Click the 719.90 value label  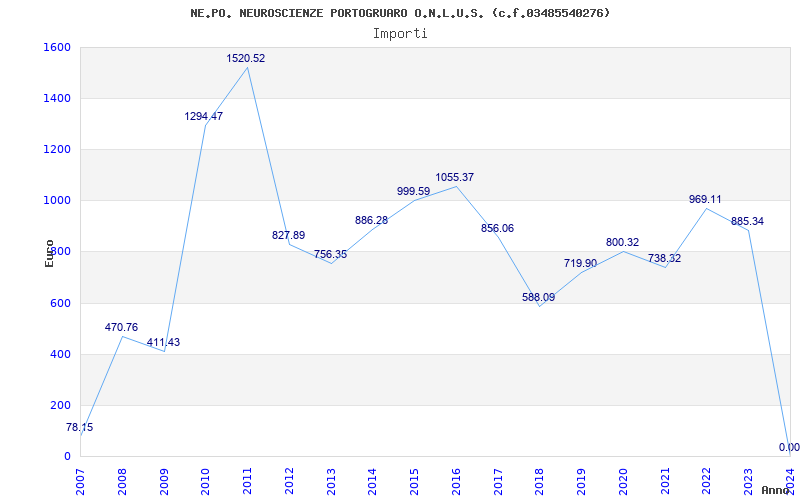pos(581,263)
